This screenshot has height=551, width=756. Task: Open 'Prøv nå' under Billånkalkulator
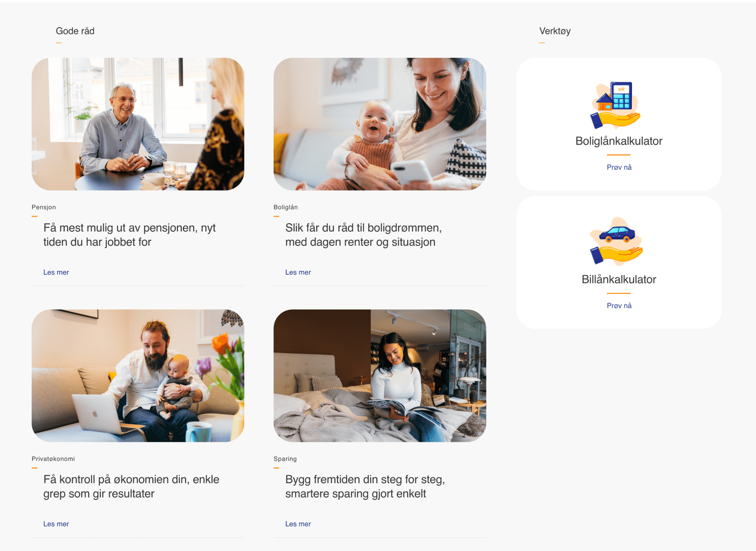tap(619, 306)
